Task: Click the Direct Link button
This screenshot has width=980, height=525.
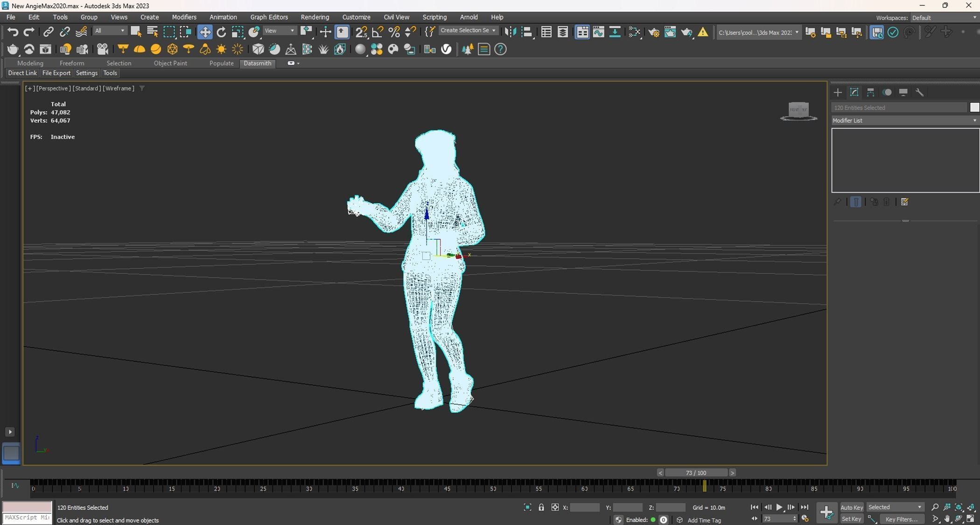Action: point(22,73)
